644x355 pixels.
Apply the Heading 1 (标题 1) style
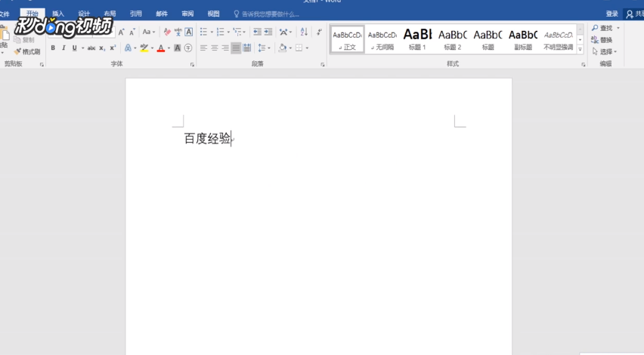pos(417,40)
